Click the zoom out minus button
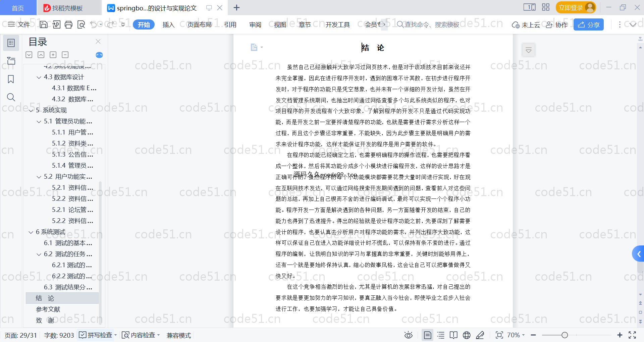644x342 pixels. (533, 335)
